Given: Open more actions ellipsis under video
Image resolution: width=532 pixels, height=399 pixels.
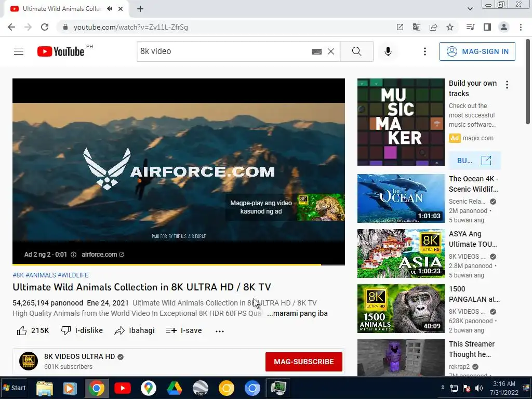Looking at the screenshot, I should point(220,331).
